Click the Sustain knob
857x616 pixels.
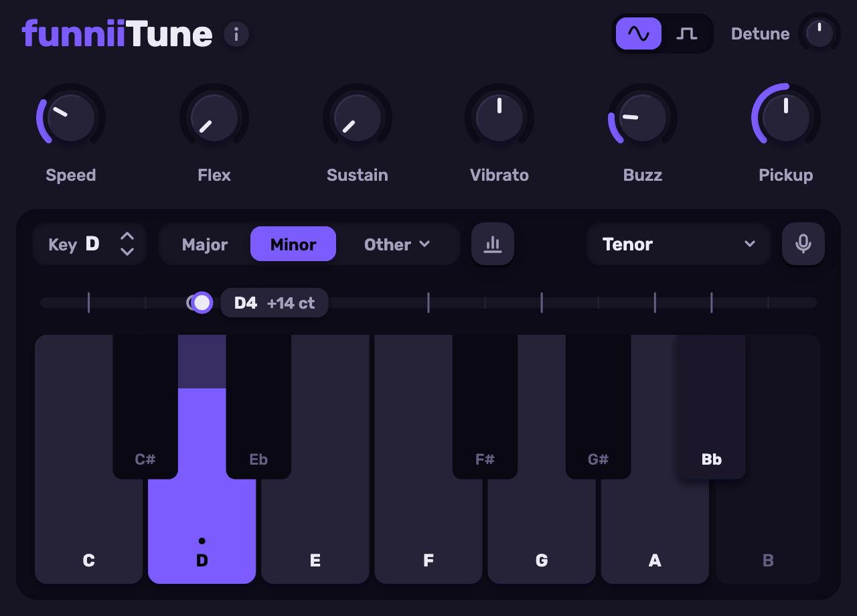(x=358, y=118)
